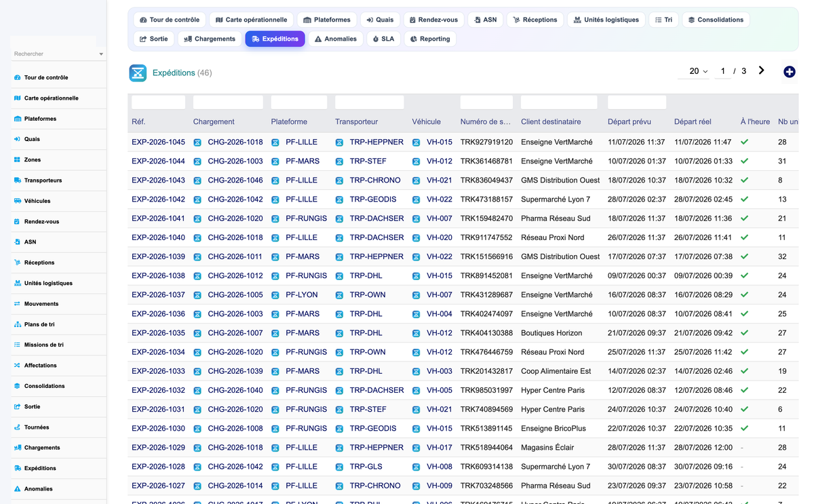Click sidebar Rendez-vous calendar icon
814x504 pixels.
(x=17, y=222)
